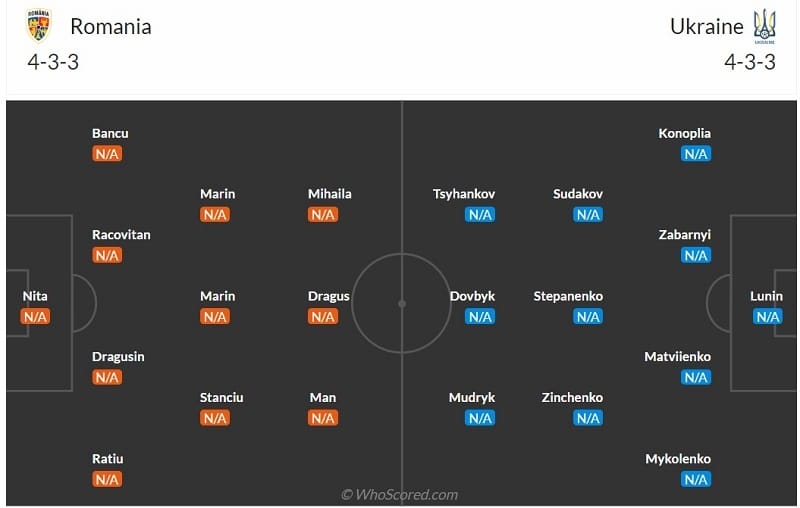This screenshot has width=800, height=508.
Task: Click Sudakov's player name
Action: (x=578, y=194)
